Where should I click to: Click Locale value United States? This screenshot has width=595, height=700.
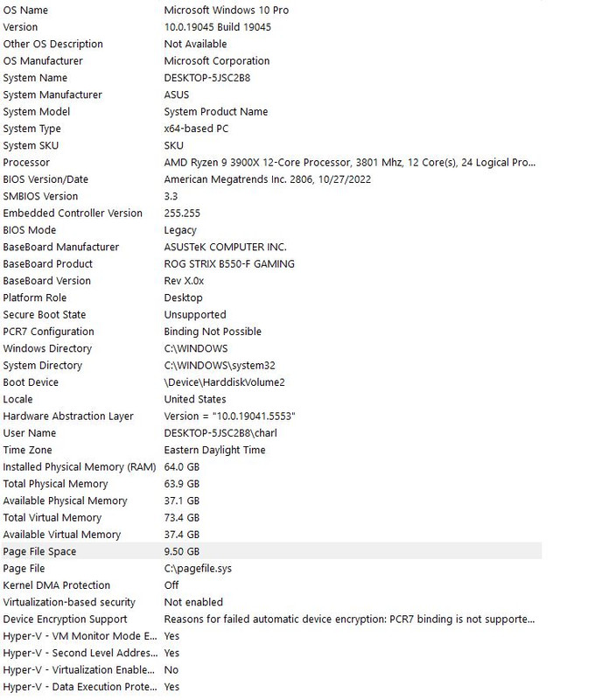[195, 400]
